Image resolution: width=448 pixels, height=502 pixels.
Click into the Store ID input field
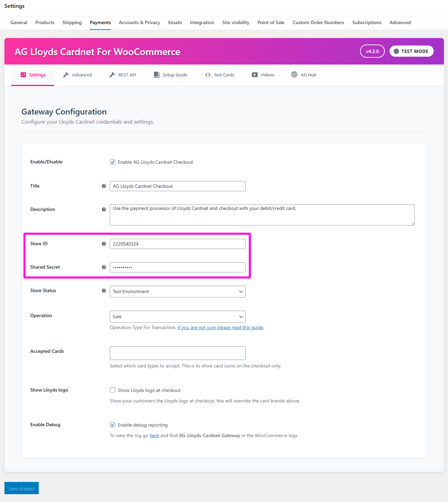177,244
